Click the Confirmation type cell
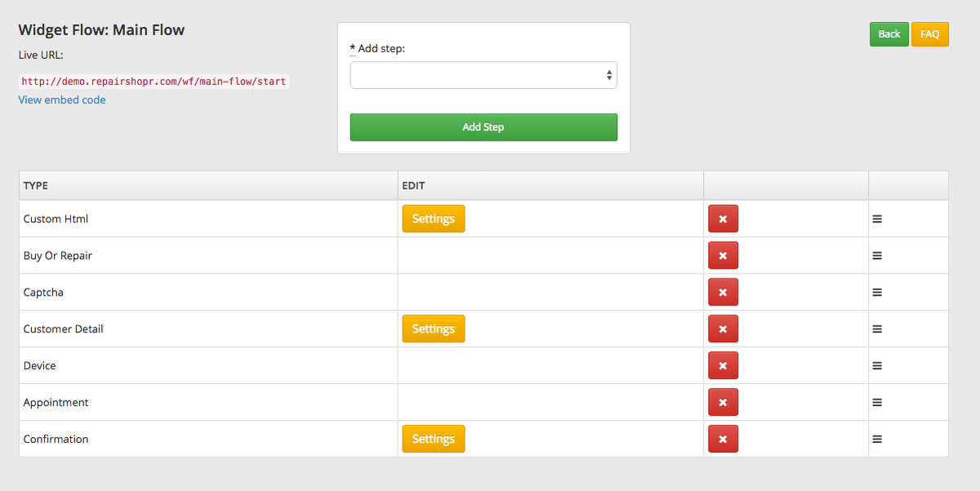Viewport: 980px width, 491px height. [x=208, y=439]
